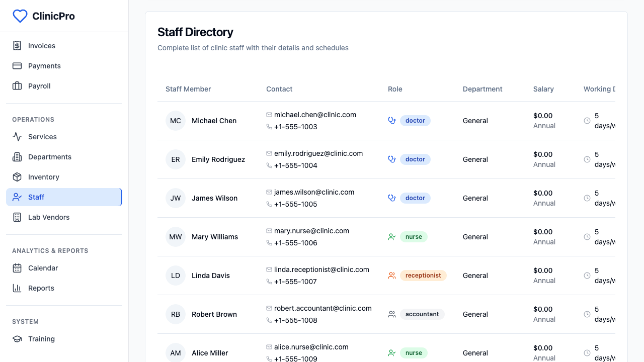Viewport: 644px width, 362px height.
Task: Click the Staff Directory heading
Action: [195, 32]
